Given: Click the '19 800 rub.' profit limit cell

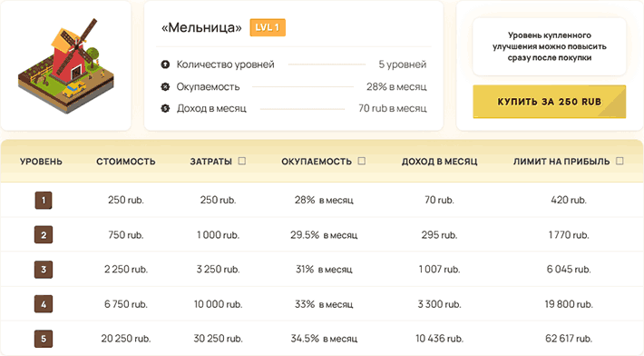Looking at the screenshot, I should (569, 304).
